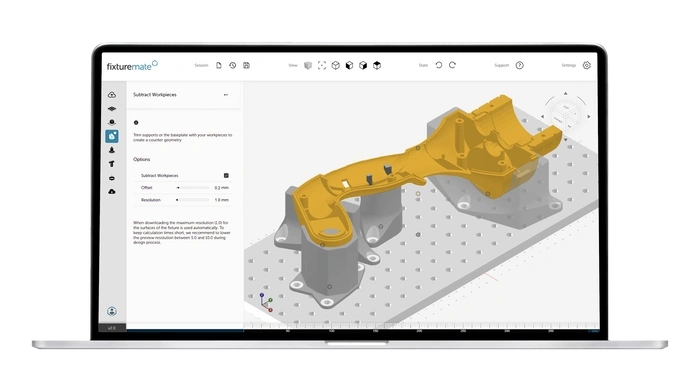Adjust the Offset slider
This screenshot has height=390, width=700.
[x=192, y=188]
